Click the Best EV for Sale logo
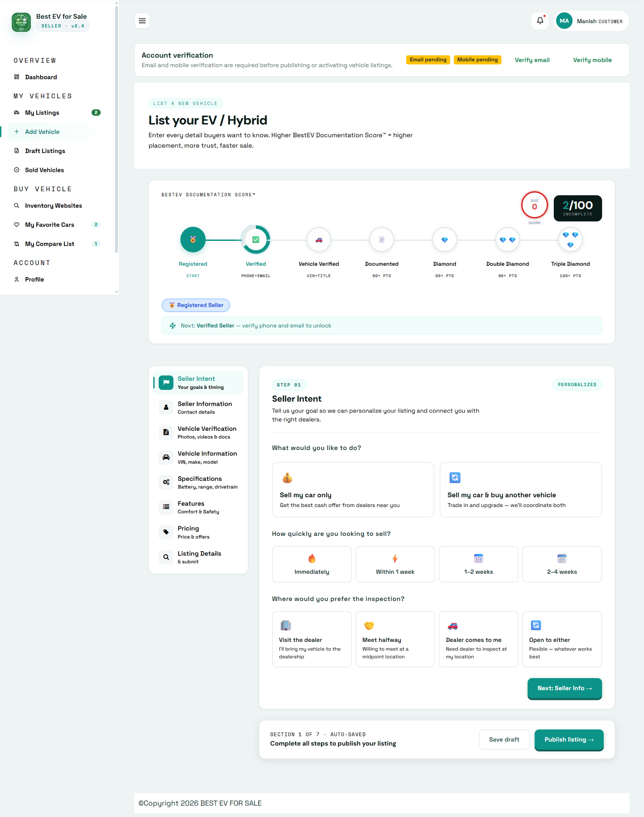This screenshot has width=644, height=817. pyautogui.click(x=21, y=22)
